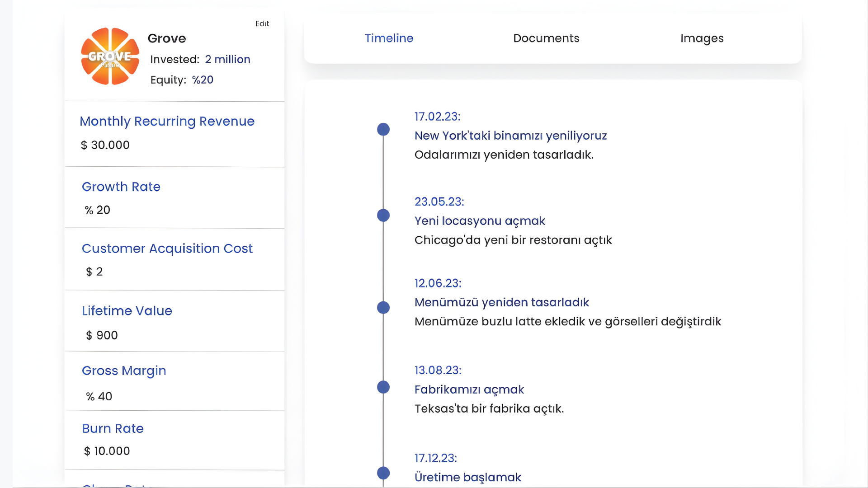Image resolution: width=868 pixels, height=488 pixels.
Task: Click the Lifetime Value metric heading
Action: pyautogui.click(x=127, y=311)
